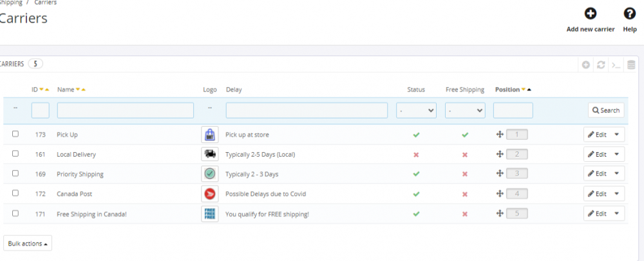
Task: Disable free shipping for Pick Up carrier
Action: click(x=464, y=135)
